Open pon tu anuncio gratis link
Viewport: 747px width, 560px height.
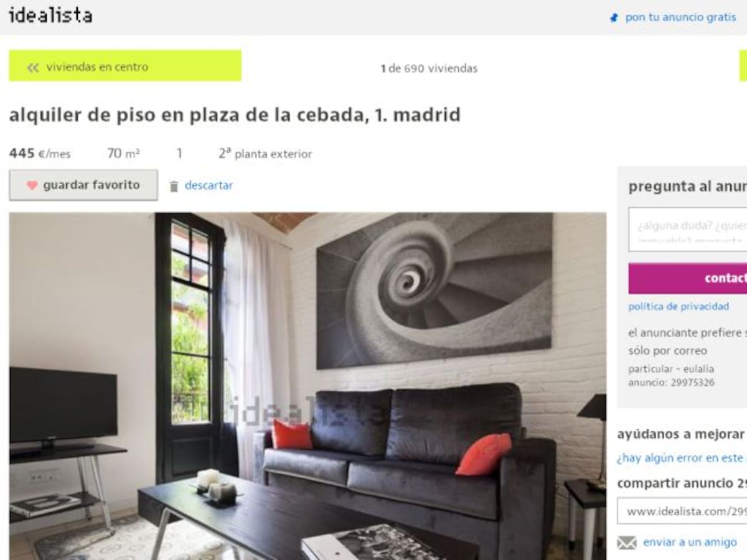pyautogui.click(x=680, y=17)
